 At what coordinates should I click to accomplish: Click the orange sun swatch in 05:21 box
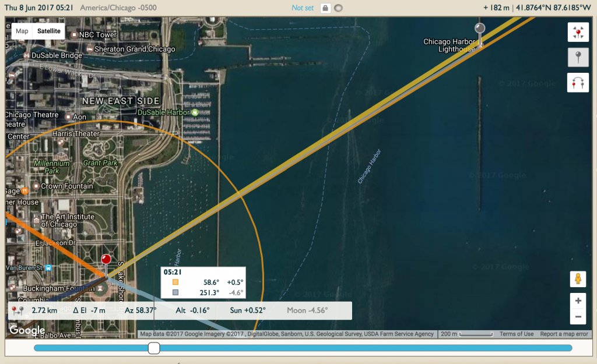click(x=175, y=282)
